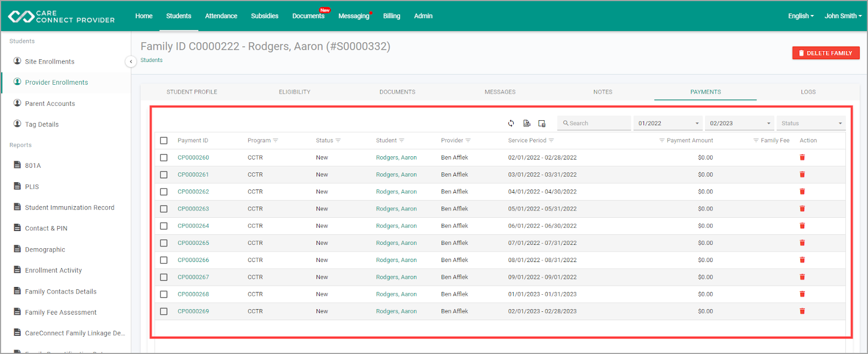Delete payment CP0000260 with trash icon
The height and width of the screenshot is (354, 868).
802,157
